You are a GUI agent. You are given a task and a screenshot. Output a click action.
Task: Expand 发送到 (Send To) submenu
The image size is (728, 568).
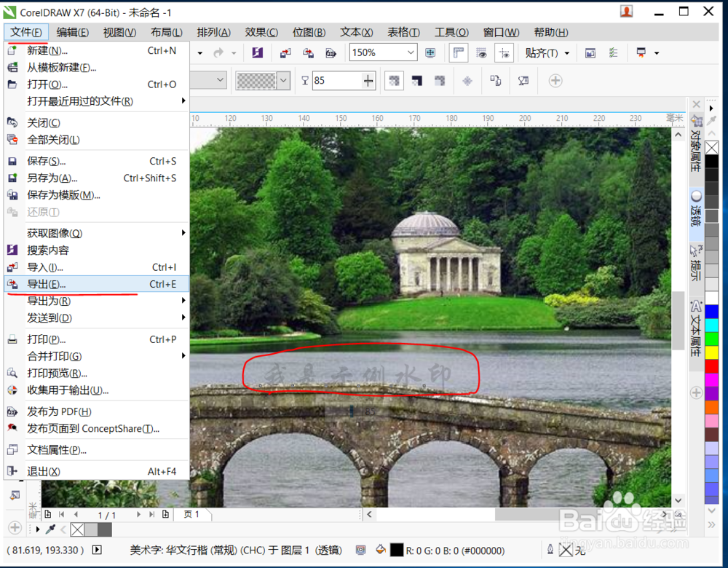[x=97, y=317]
